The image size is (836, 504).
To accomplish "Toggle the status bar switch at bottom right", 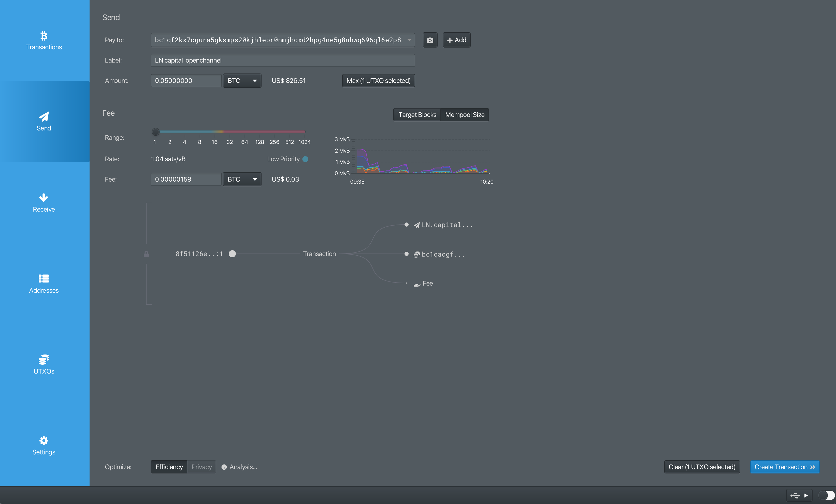I will (x=826, y=495).
